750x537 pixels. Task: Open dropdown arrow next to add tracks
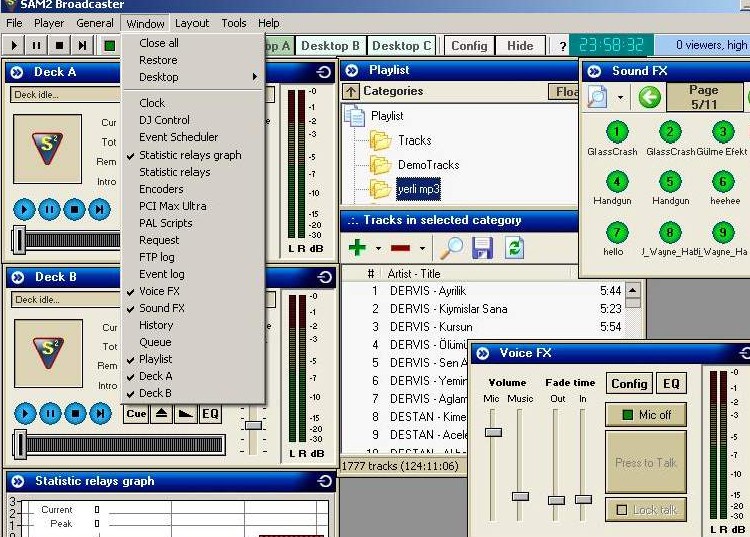378,248
